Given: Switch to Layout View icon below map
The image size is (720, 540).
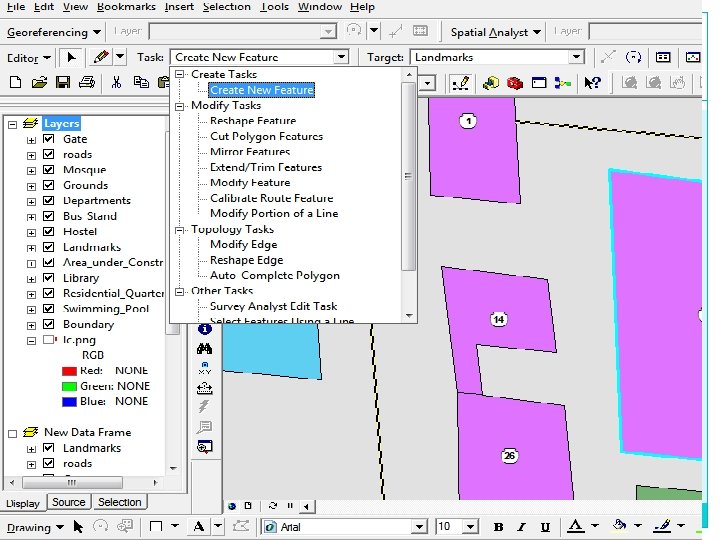Looking at the screenshot, I should coord(248,506).
